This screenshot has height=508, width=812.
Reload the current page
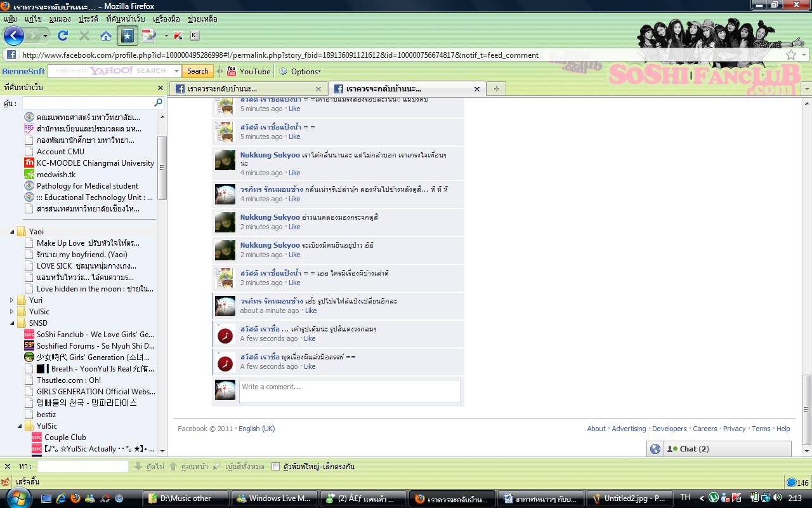pyautogui.click(x=62, y=36)
